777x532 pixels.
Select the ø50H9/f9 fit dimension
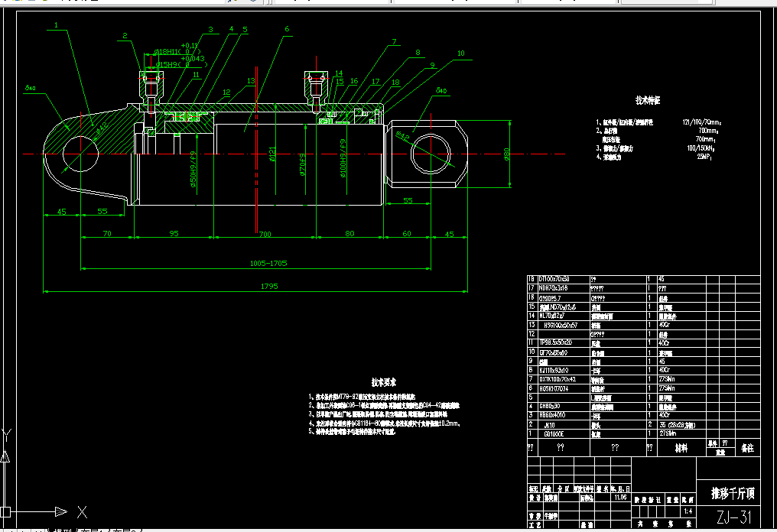coord(193,169)
